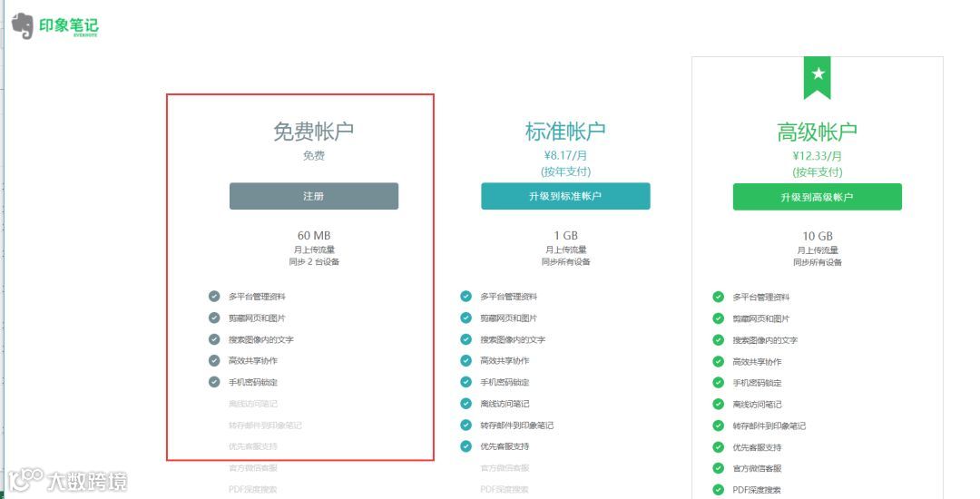
Task: Click the 印象笔记 brand name text
Action: (69, 25)
